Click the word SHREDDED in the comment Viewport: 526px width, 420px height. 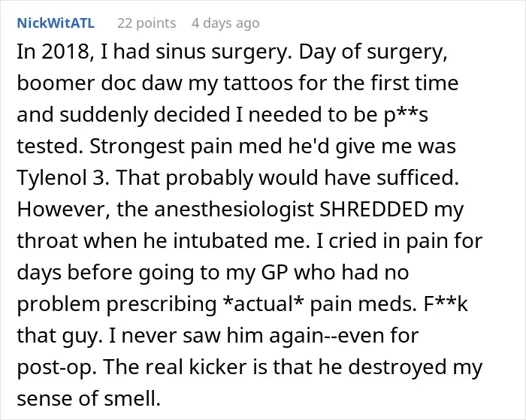373,209
